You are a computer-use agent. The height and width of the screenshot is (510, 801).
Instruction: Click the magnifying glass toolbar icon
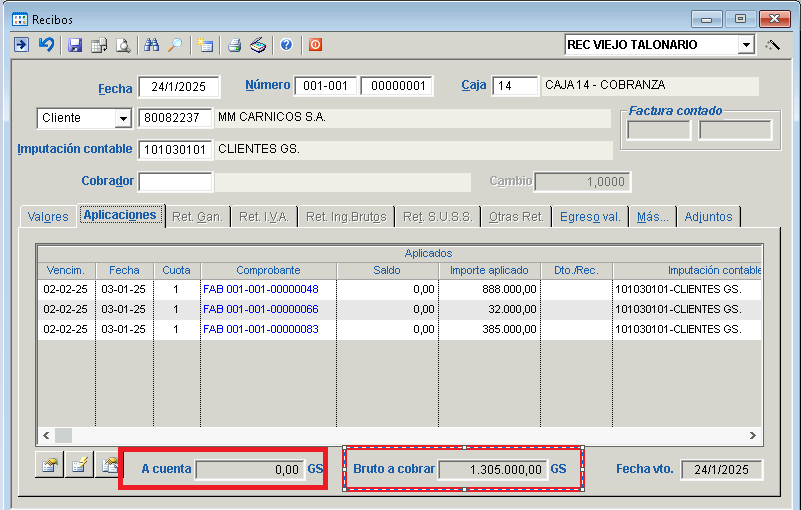[x=175, y=45]
